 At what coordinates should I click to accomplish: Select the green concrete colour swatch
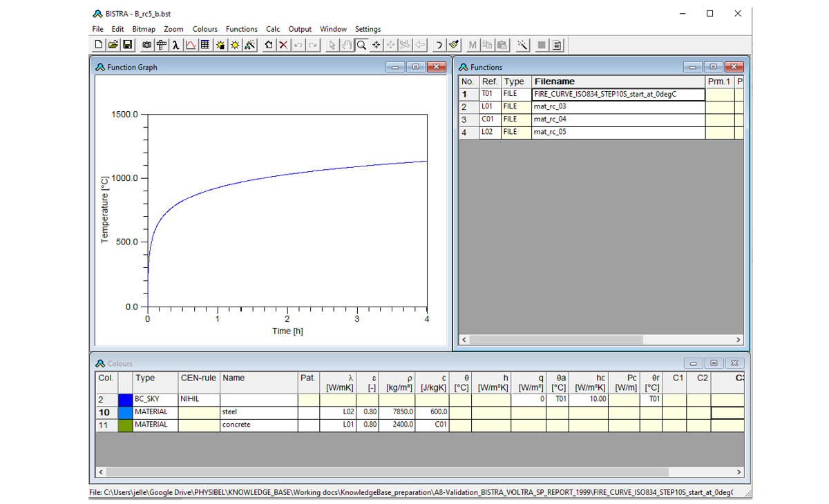(x=125, y=425)
